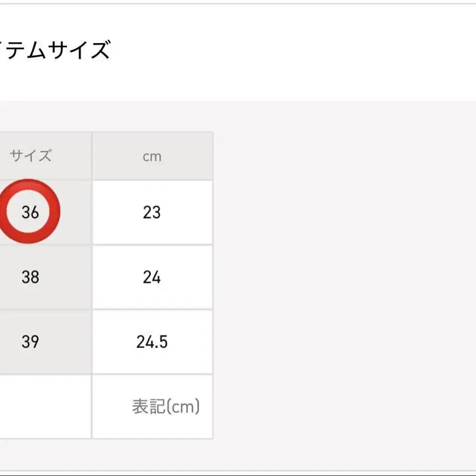The width and height of the screenshot is (476, 476).
Task: Select size 38 in the table
Action: pyautogui.click(x=30, y=277)
